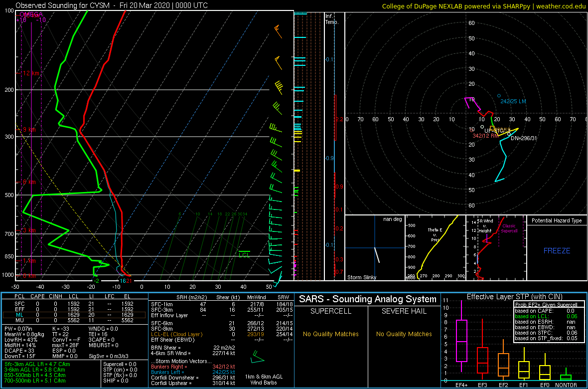Click the 'nan deg' slinky value
The image size is (588, 389).
[x=393, y=219]
